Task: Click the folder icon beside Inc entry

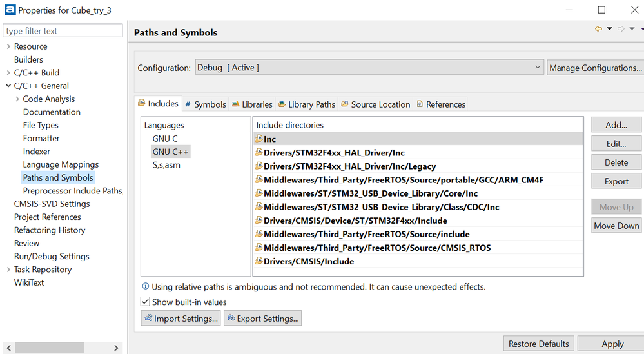Action: [x=259, y=139]
